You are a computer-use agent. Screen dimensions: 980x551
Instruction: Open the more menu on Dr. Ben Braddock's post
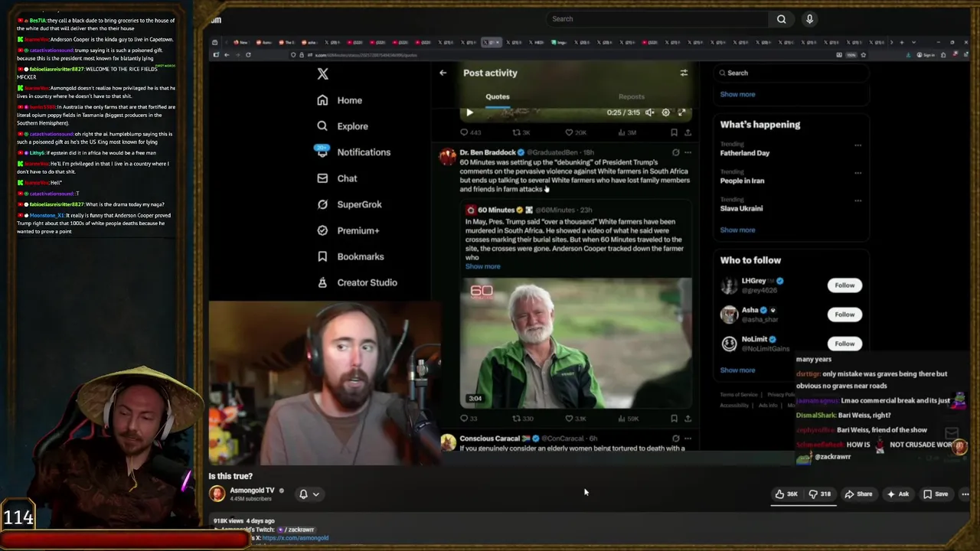pos(688,152)
